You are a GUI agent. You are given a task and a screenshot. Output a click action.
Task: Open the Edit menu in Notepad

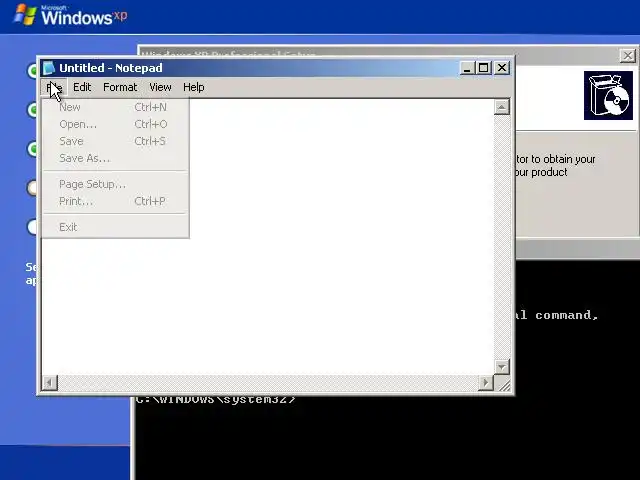(82, 87)
